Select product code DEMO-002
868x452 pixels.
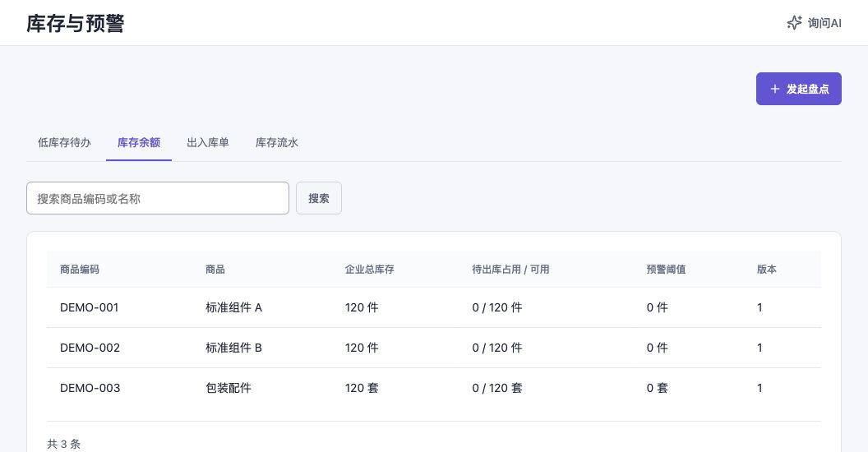pos(90,348)
